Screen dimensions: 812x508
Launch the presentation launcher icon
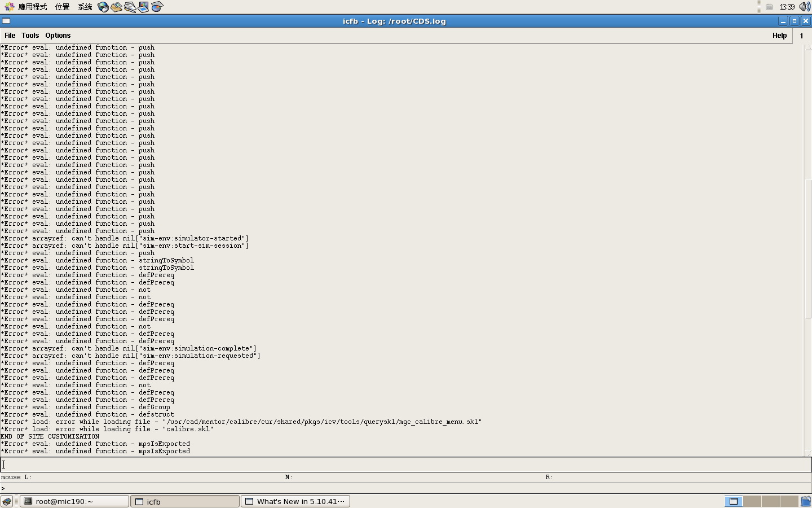pos(144,7)
